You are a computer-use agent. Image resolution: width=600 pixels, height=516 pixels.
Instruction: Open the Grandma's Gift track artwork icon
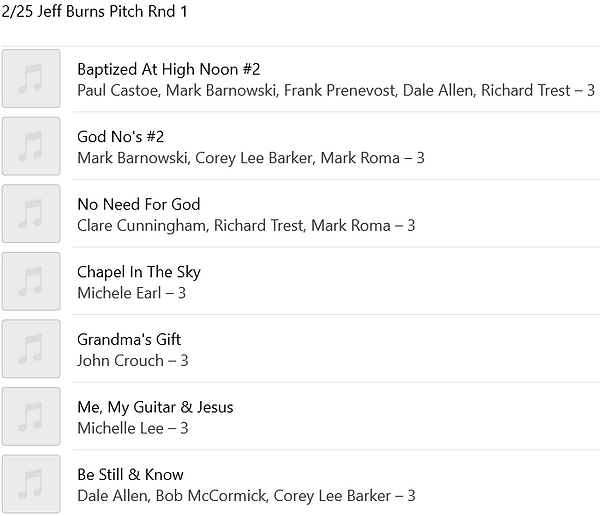(x=31, y=349)
